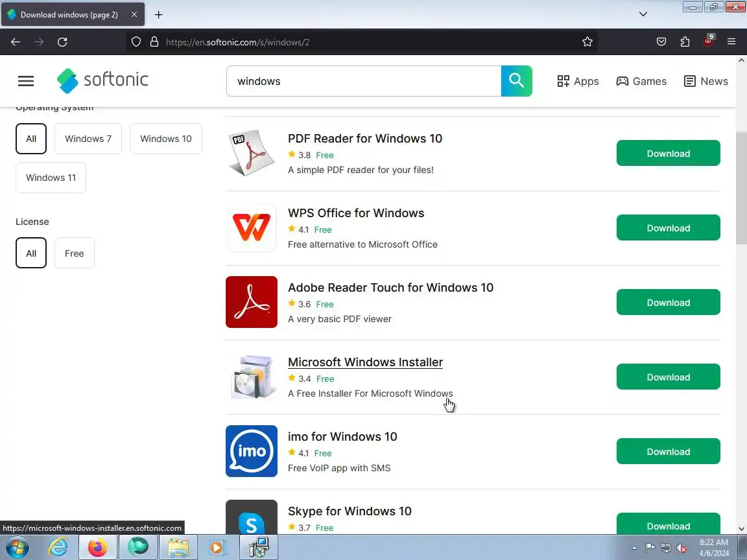
Task: Click the address bar URL
Action: click(x=238, y=42)
